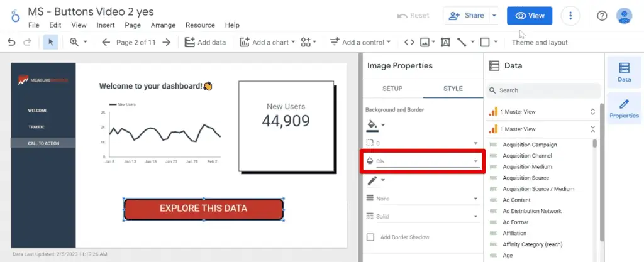Go to the next page arrow
644x262 pixels.
pyautogui.click(x=166, y=42)
